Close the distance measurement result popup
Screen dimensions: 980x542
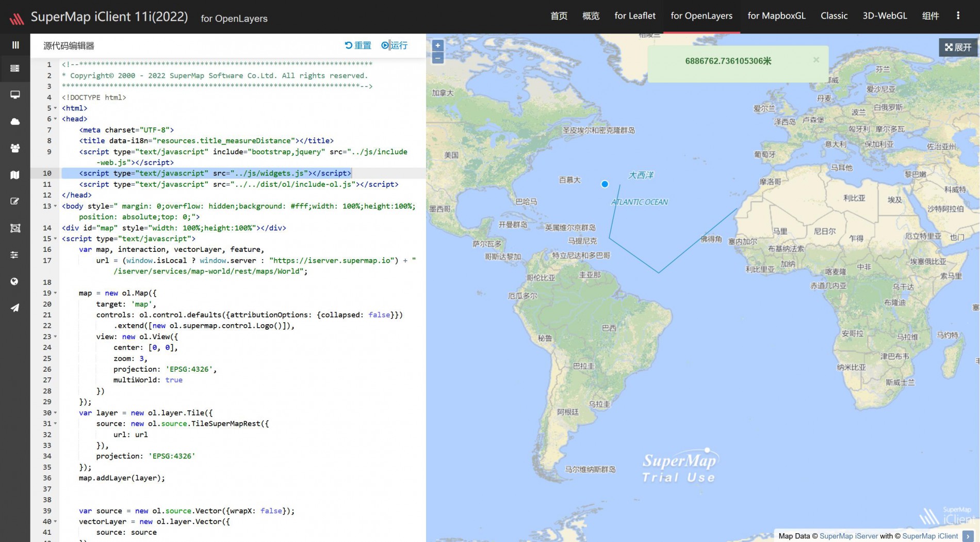[816, 60]
